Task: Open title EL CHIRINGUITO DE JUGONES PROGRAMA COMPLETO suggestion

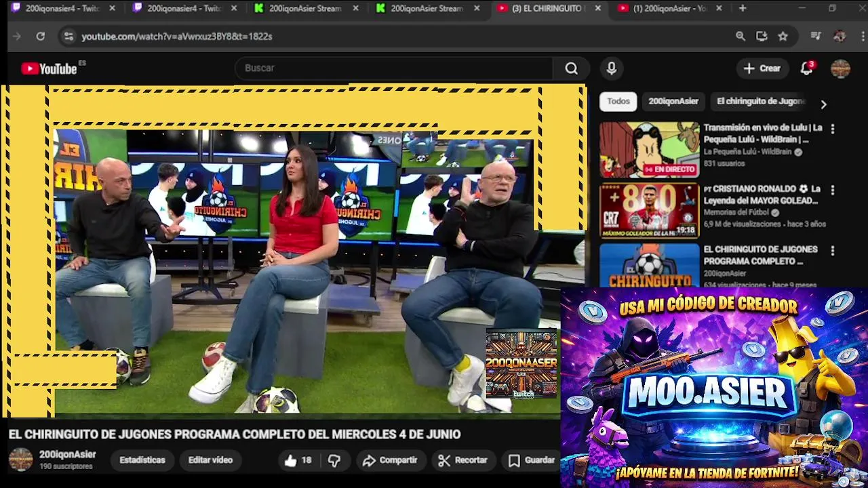Action: click(x=760, y=255)
